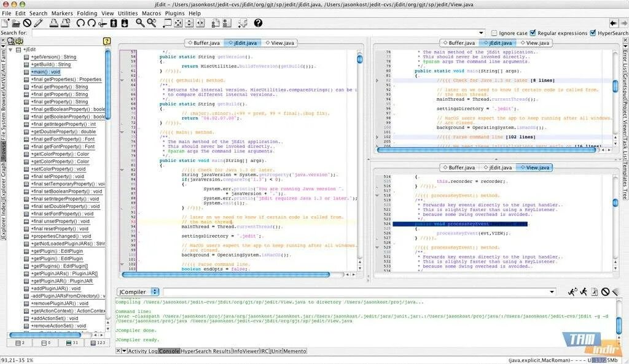
Task: Click JBrowse parse magnifier icon
Action: click(11, 41)
